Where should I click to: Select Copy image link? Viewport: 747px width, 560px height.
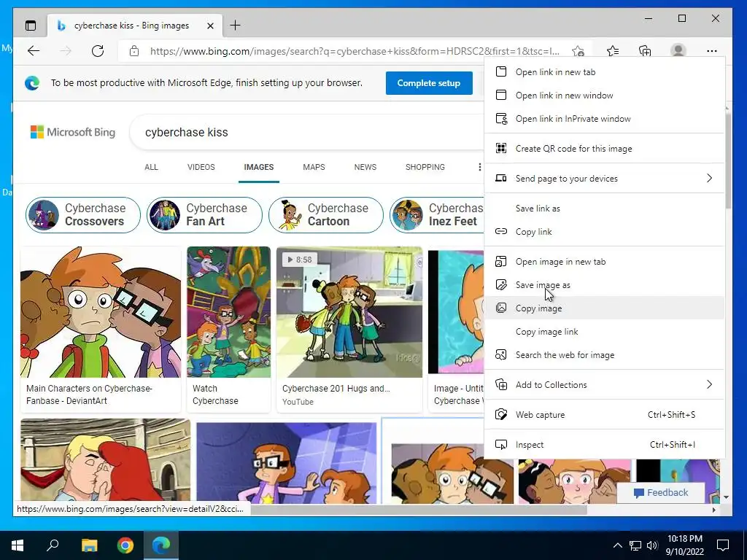[x=604, y=332]
